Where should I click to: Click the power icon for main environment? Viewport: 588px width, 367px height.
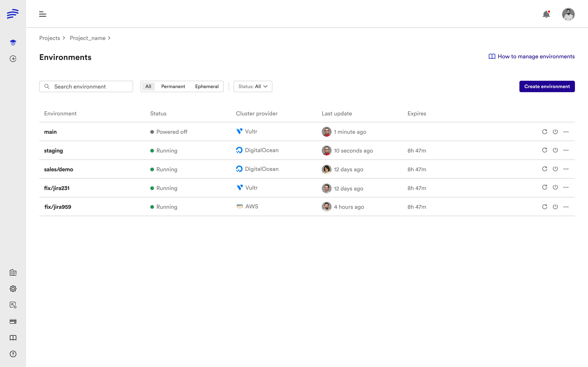pyautogui.click(x=555, y=132)
